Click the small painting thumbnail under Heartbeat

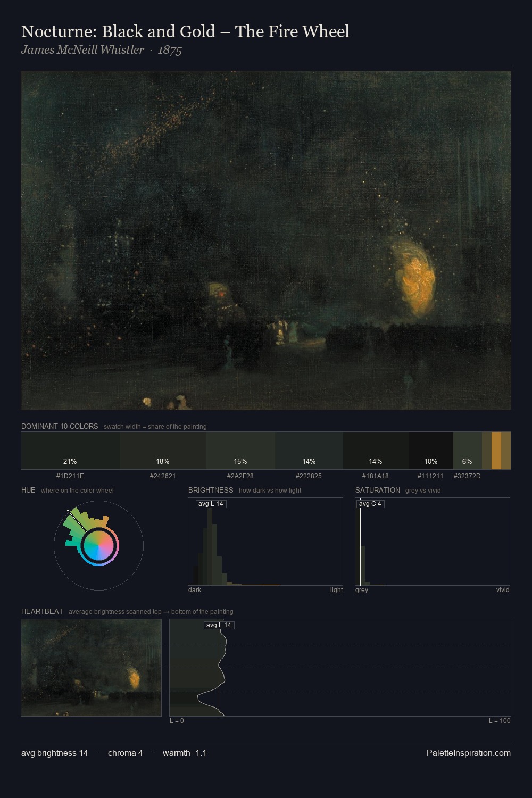tap(91, 668)
